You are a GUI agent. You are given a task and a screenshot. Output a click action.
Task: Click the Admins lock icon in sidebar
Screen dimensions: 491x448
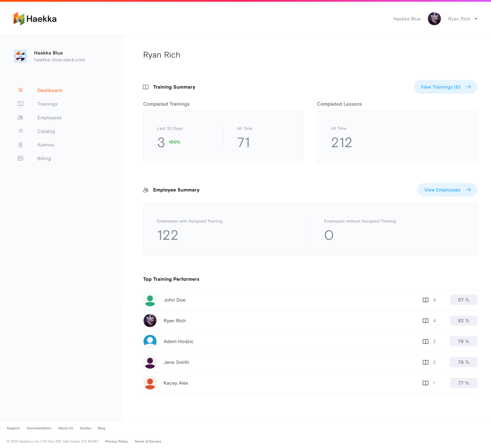pyautogui.click(x=20, y=145)
